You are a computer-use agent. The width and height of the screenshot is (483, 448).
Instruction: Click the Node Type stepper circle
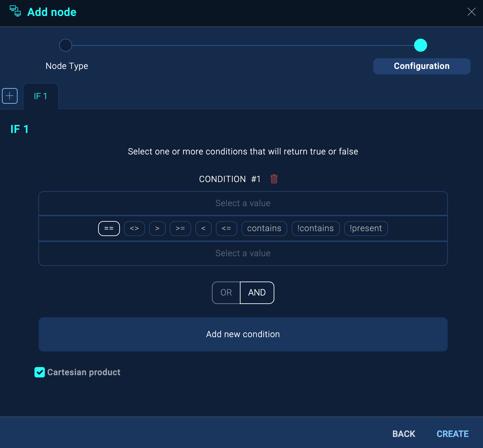pyautogui.click(x=66, y=45)
